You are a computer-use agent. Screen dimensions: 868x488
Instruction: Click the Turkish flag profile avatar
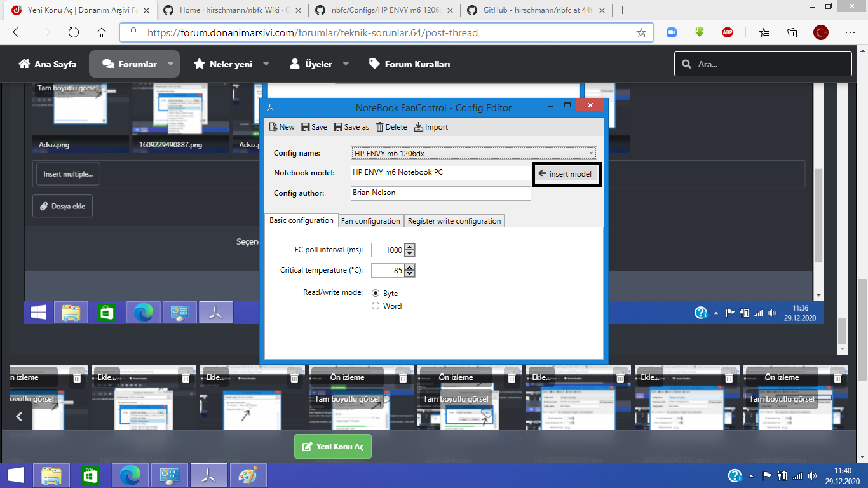(821, 32)
